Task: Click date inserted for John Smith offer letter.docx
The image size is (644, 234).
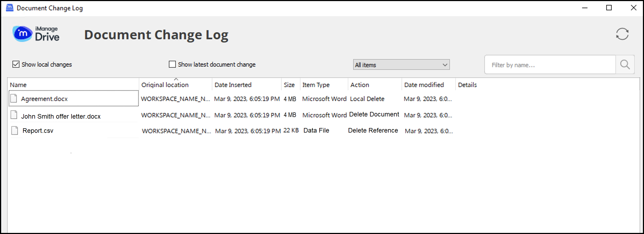Action: (247, 115)
